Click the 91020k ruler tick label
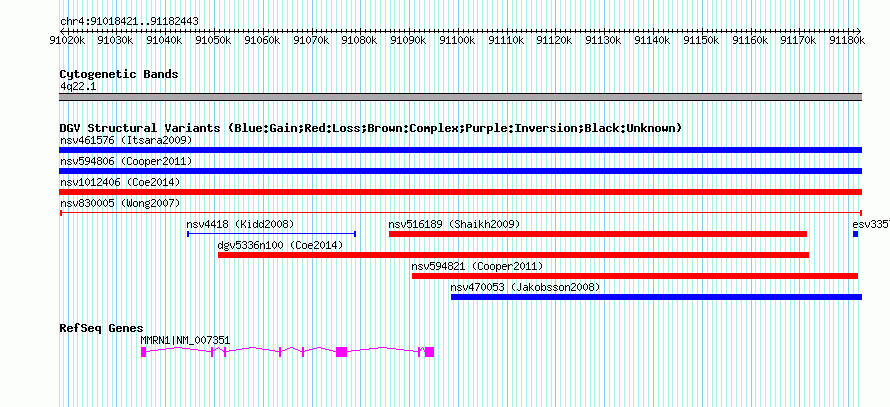The image size is (890, 407). [68, 40]
